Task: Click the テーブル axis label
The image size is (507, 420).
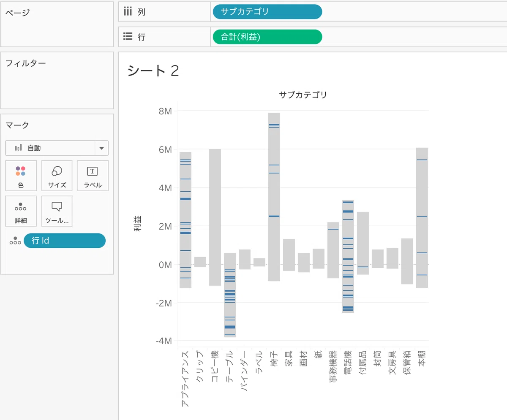Action: (230, 366)
